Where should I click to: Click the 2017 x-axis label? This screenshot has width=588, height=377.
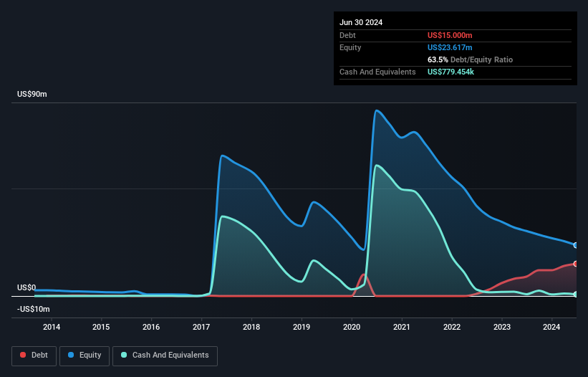pyautogui.click(x=201, y=327)
